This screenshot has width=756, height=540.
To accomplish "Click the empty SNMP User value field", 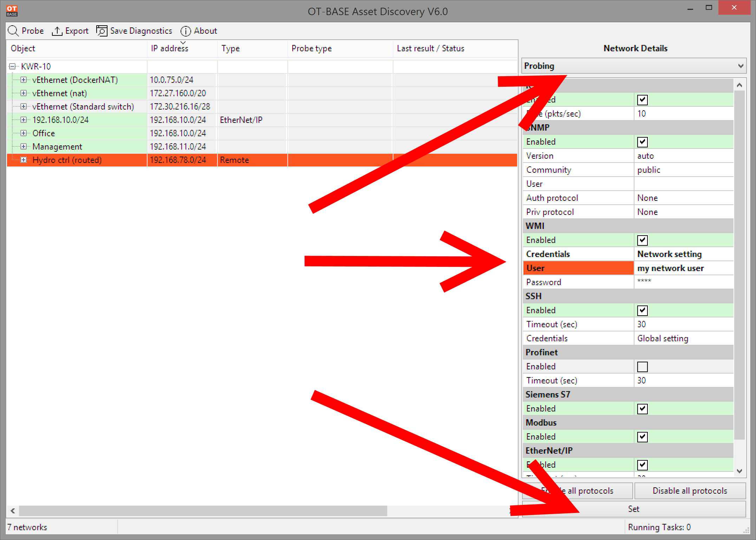I will click(x=684, y=184).
